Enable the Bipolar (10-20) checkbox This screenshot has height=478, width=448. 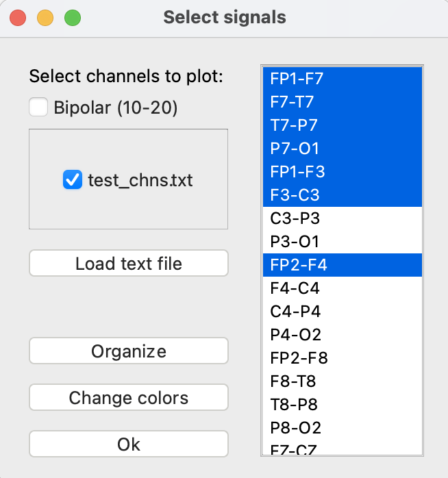(38, 108)
